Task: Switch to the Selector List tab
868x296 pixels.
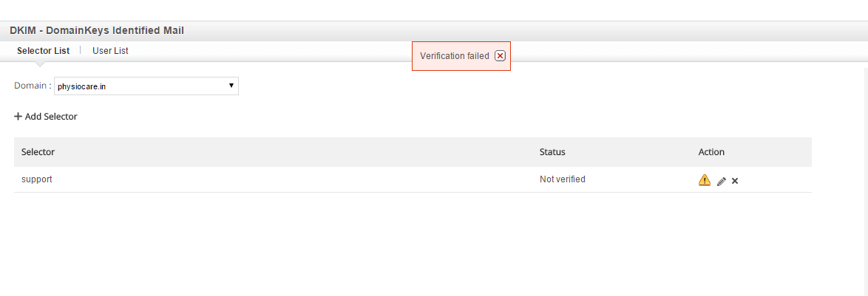Action: [43, 51]
